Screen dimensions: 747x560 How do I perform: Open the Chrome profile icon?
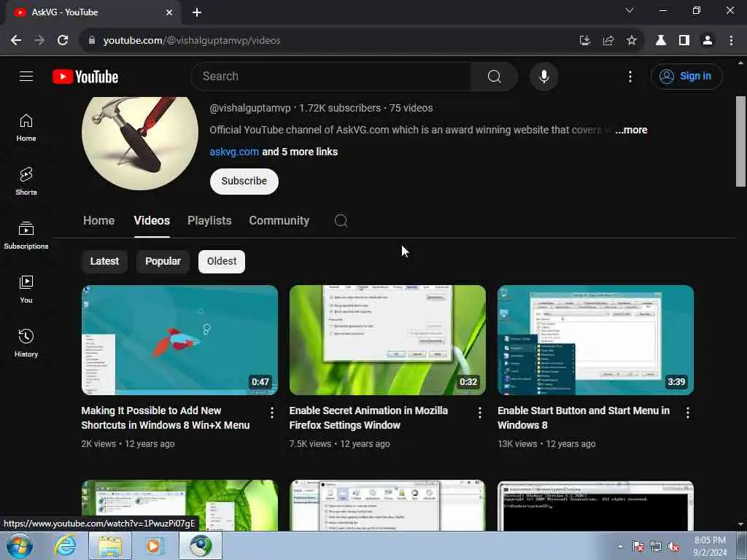tap(708, 41)
